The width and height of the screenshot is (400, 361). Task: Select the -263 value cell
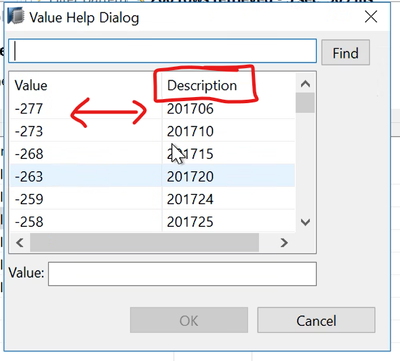tap(86, 176)
